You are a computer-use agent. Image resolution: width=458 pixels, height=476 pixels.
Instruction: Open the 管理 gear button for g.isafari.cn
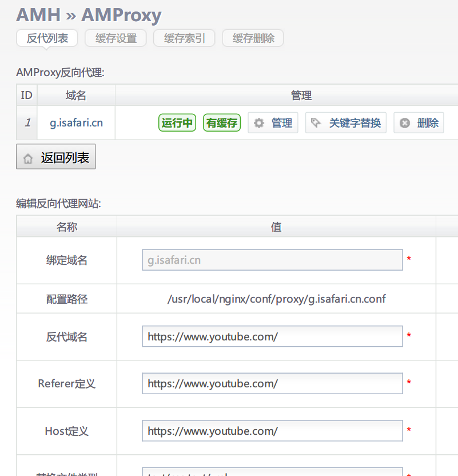click(273, 123)
